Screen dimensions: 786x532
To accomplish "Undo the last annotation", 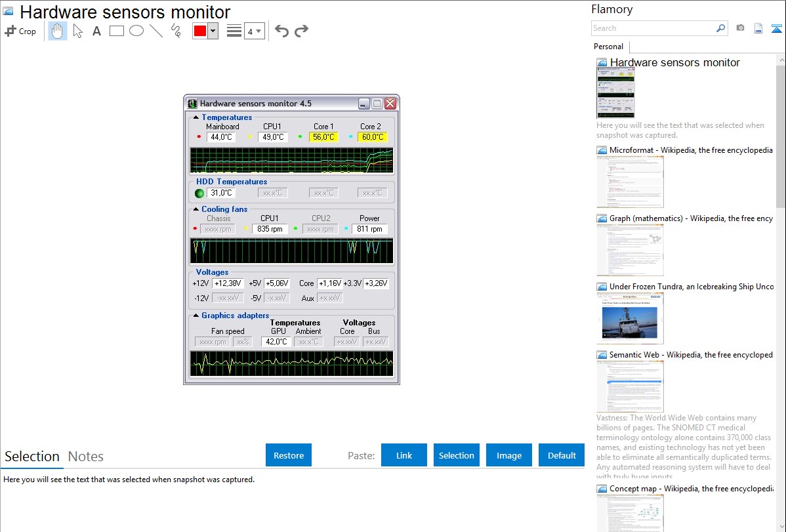I will click(x=281, y=31).
